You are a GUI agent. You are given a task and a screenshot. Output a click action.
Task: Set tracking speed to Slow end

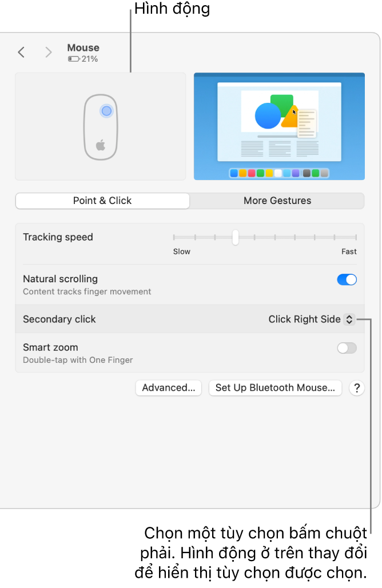coord(174,237)
